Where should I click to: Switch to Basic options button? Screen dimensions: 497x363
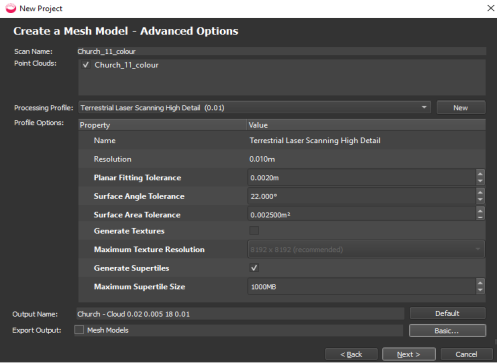(x=447, y=331)
